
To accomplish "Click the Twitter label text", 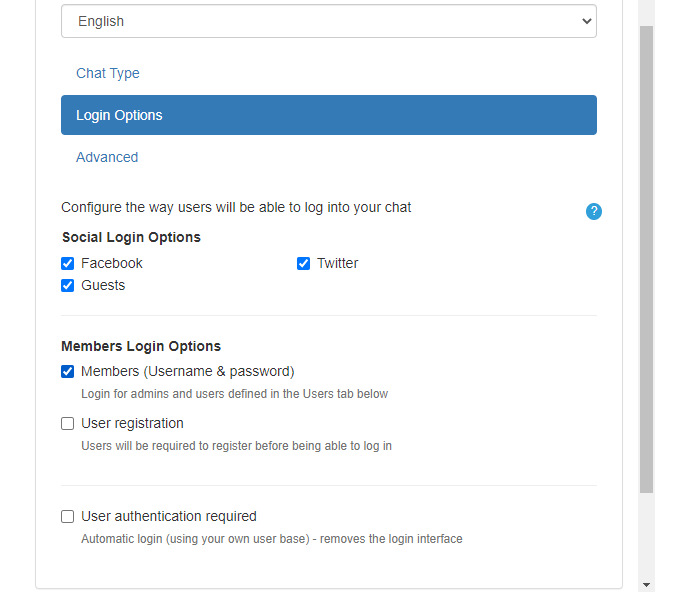I will tap(337, 264).
